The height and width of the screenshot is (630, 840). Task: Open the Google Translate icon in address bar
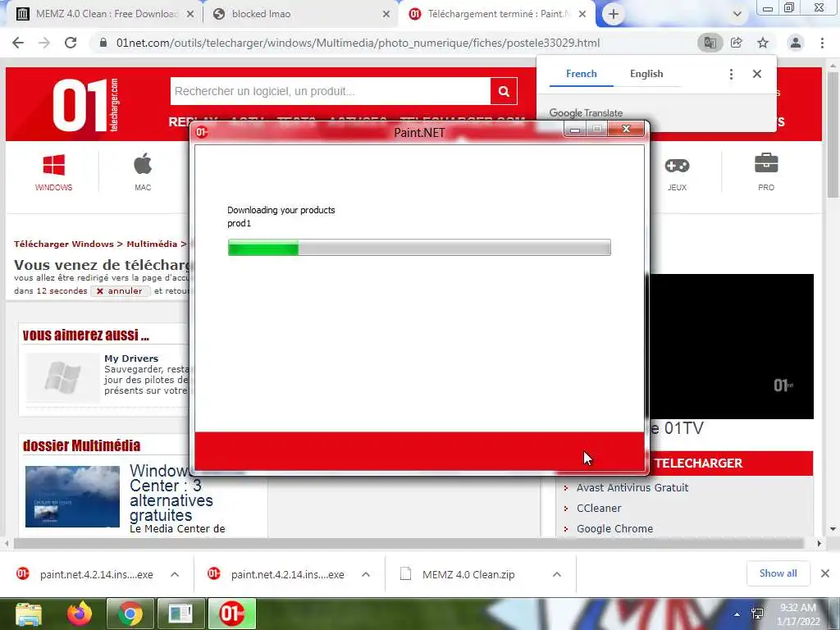pos(710,43)
